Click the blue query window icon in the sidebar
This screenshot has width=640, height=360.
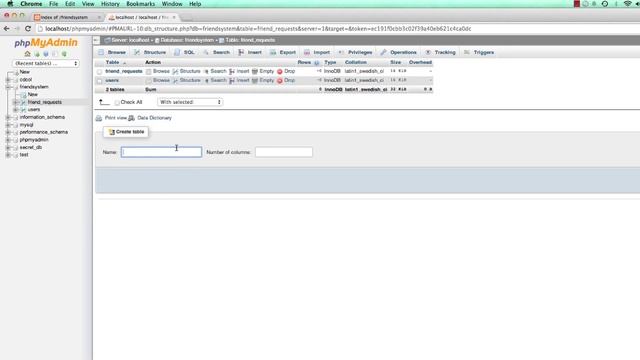point(46,54)
